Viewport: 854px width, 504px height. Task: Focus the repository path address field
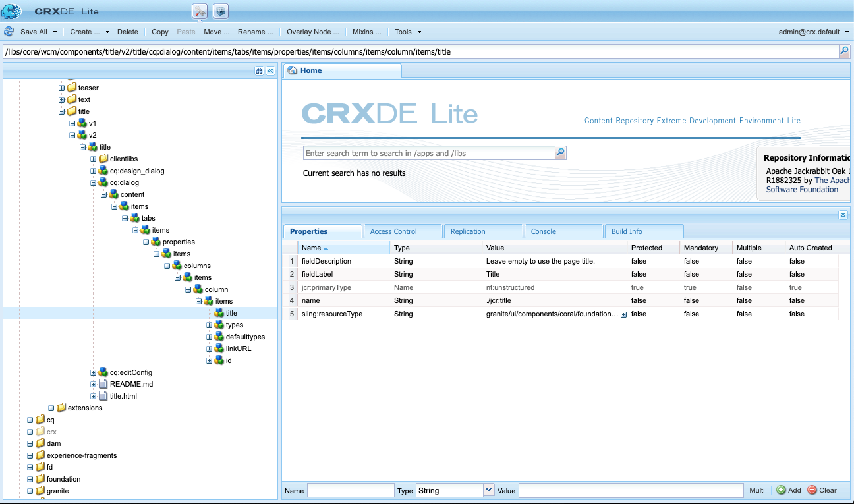point(420,51)
